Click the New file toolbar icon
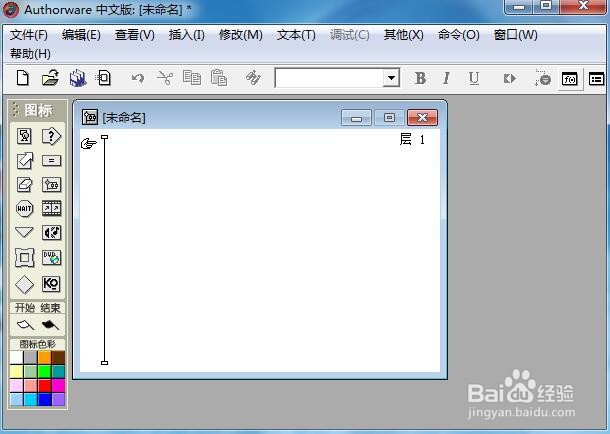The height and width of the screenshot is (434, 610). point(23,78)
